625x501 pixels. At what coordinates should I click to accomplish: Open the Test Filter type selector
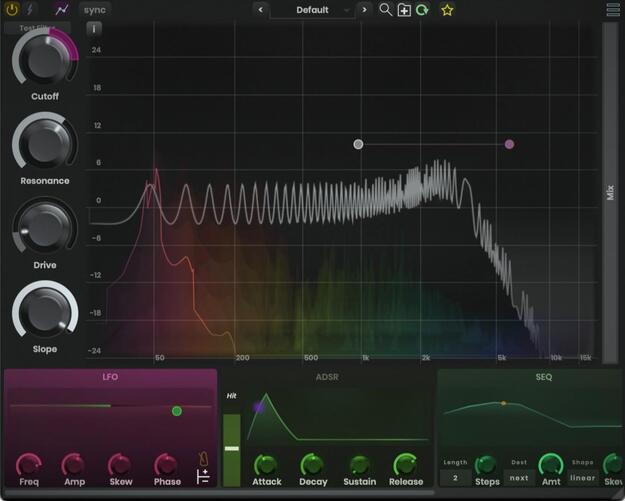pos(37,28)
